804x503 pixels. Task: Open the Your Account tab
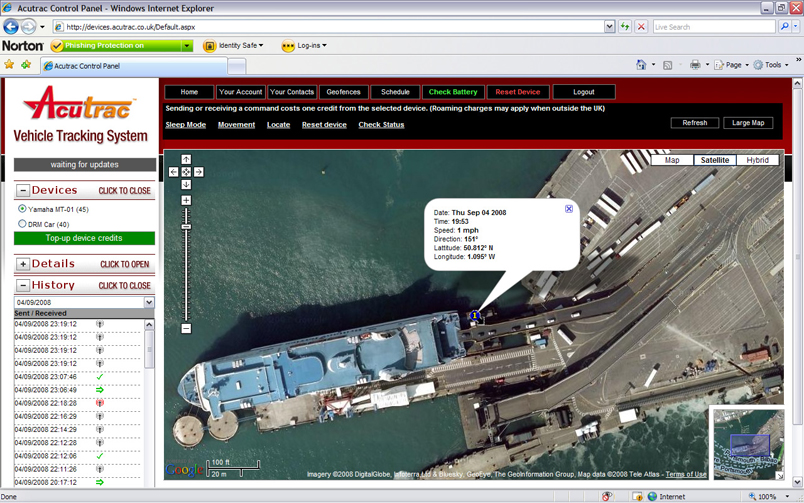pos(240,92)
